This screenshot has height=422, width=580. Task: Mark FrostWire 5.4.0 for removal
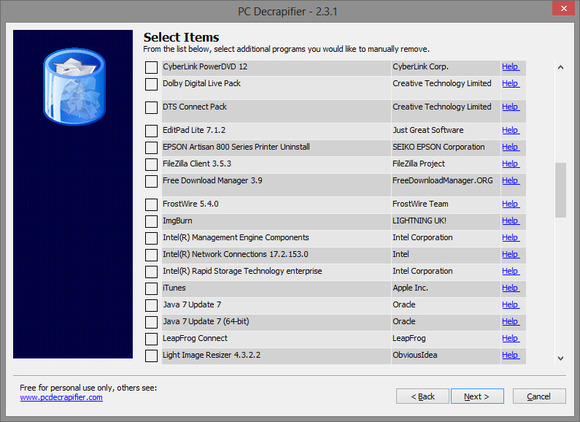tap(151, 205)
